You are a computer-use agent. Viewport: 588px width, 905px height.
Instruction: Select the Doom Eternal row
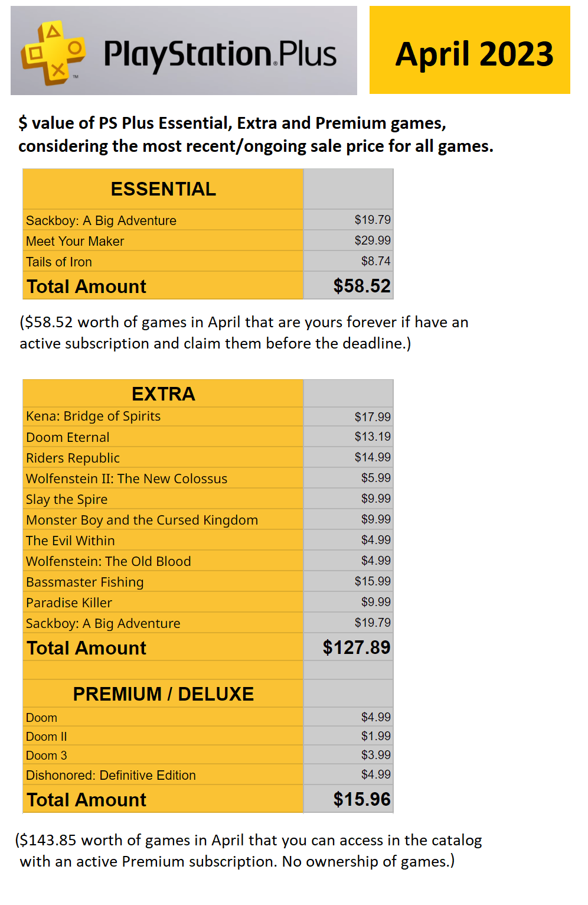[x=68, y=437]
